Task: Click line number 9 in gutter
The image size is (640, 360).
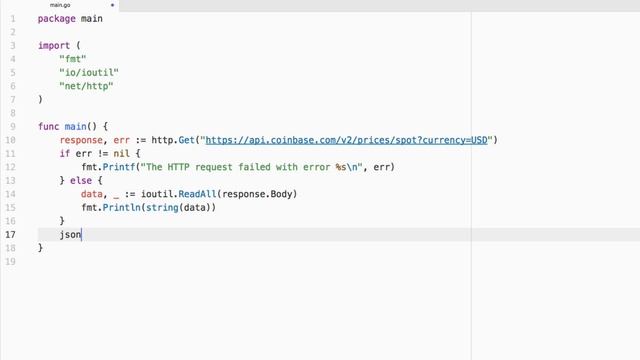Action: 13,127
